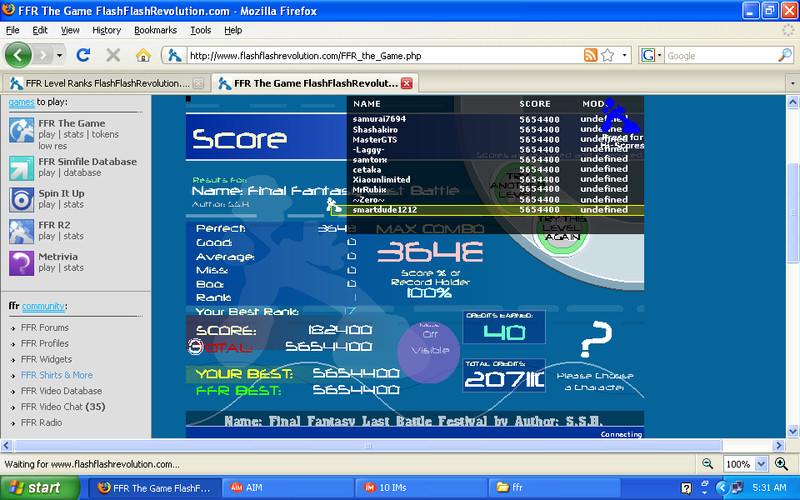Viewport: 800px width, 500px height.
Task: Switch to the FFR Level Ranks tab
Action: 100,83
